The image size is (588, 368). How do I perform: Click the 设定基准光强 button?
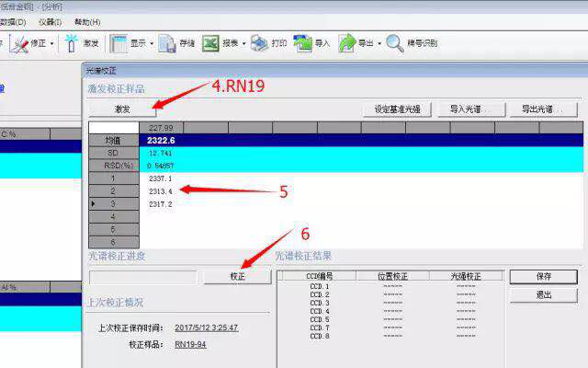click(x=397, y=109)
